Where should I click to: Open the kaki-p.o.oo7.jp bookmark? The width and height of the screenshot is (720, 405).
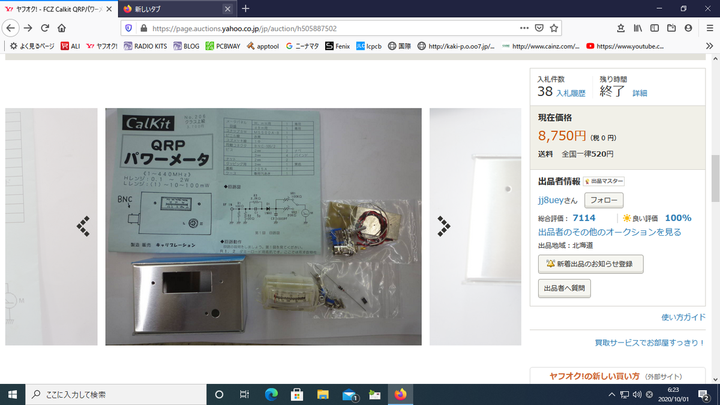tap(456, 46)
